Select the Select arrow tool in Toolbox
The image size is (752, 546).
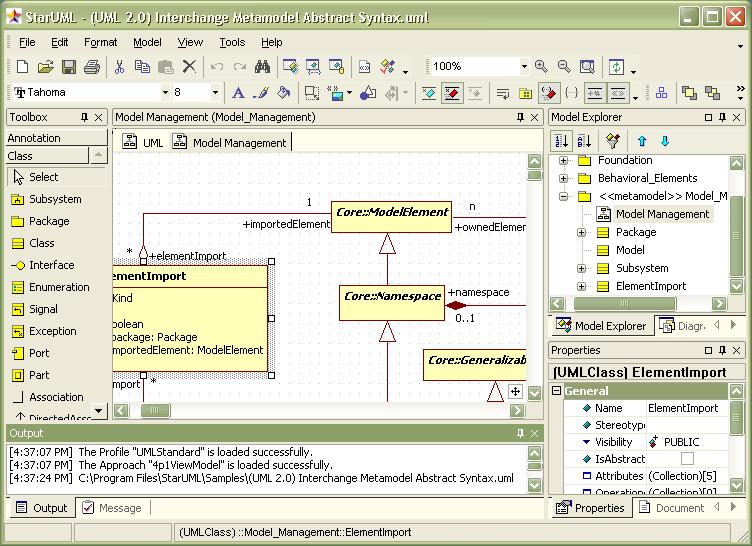[x=56, y=177]
